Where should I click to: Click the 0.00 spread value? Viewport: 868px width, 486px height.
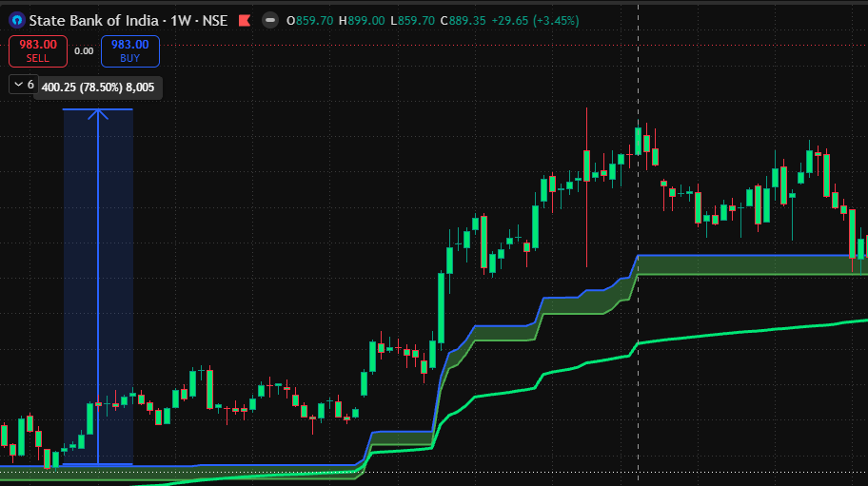tap(84, 50)
